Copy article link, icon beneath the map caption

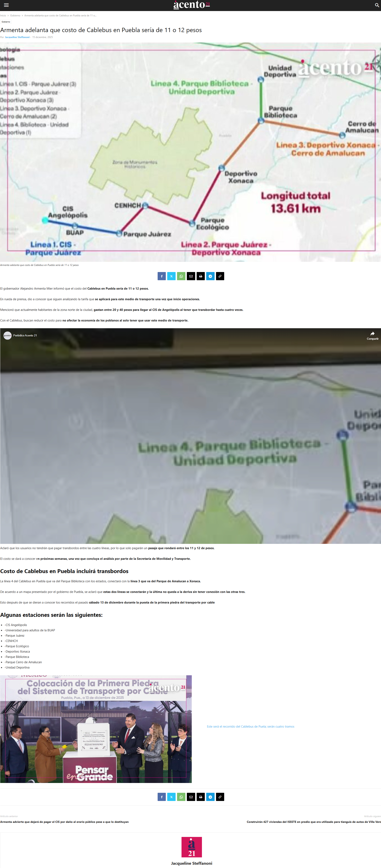pos(220,276)
